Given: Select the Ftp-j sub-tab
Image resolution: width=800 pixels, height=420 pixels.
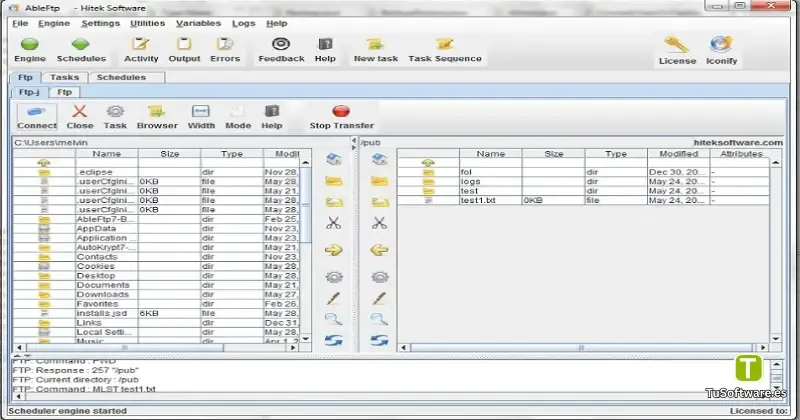Looking at the screenshot, I should [x=29, y=92].
